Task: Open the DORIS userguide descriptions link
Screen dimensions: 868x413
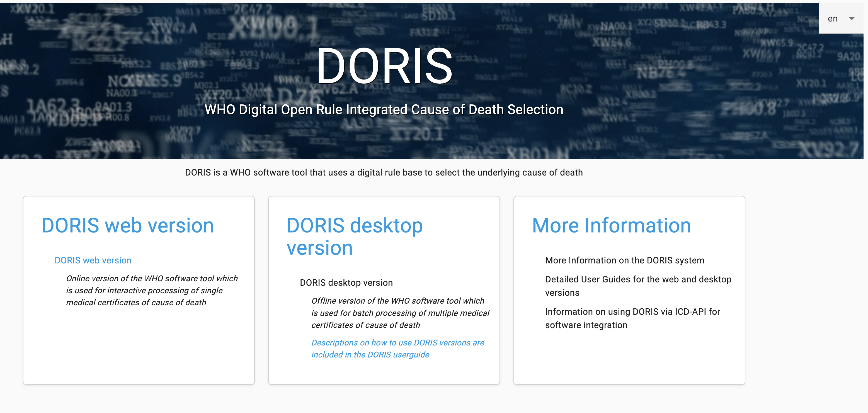Action: pos(397,349)
